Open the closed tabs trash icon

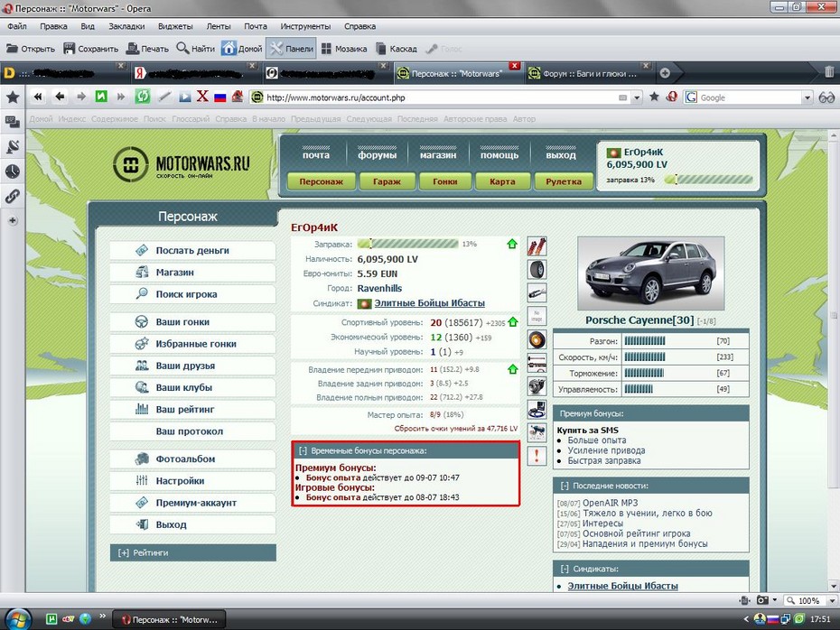(829, 71)
